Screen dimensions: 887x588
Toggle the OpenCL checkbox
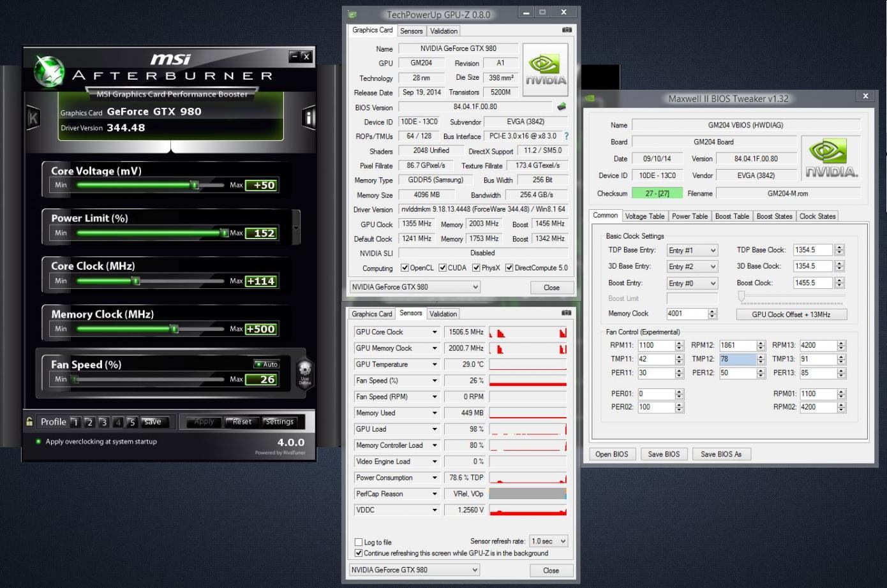pos(405,268)
